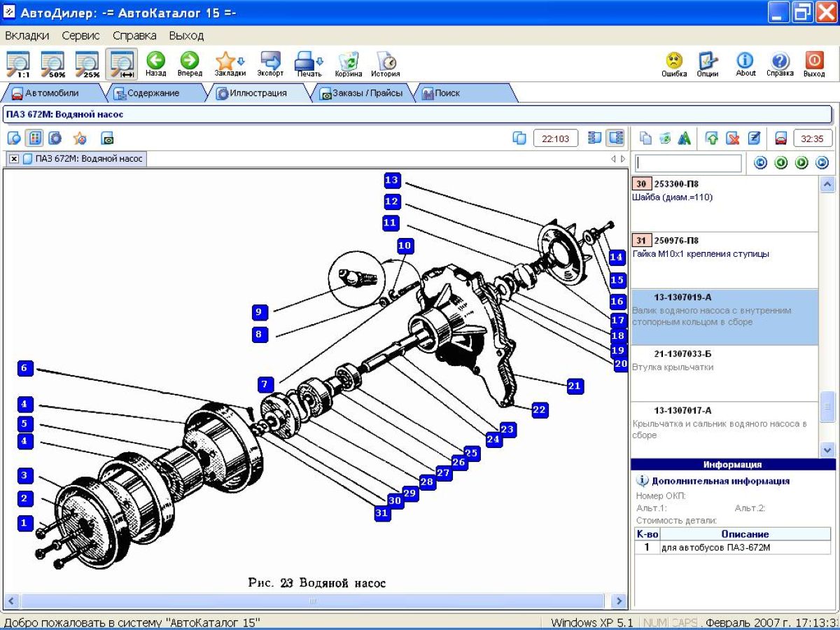Open the Закладки bookmarks dropdown
The width and height of the screenshot is (840, 630).
pyautogui.click(x=230, y=64)
